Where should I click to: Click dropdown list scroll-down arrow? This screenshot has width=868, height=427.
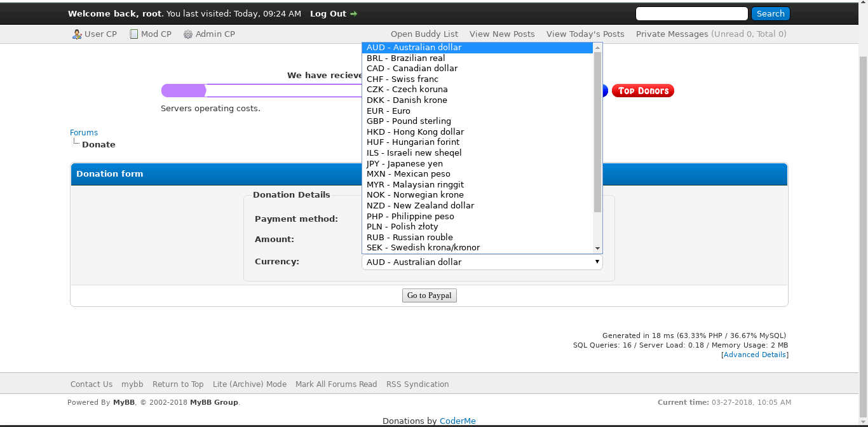[x=597, y=248]
